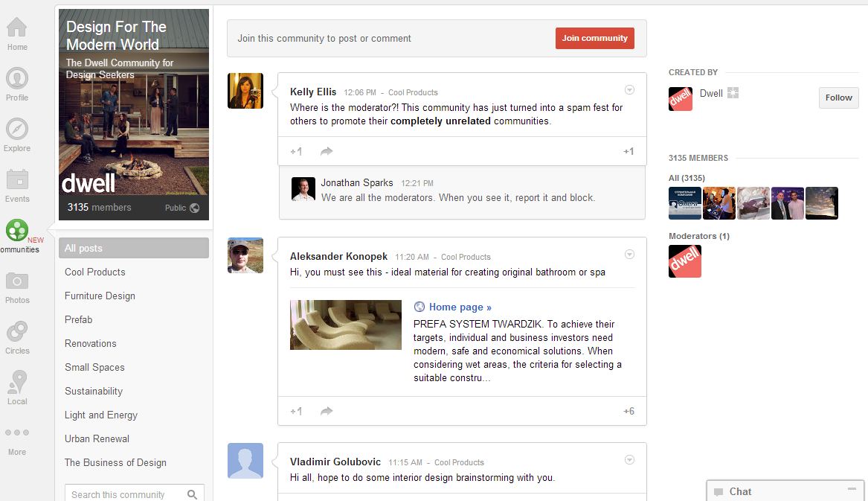868x501 pixels.
Task: Open the PREFA SYSTEM TWARDZIK preview image
Action: tap(345, 325)
